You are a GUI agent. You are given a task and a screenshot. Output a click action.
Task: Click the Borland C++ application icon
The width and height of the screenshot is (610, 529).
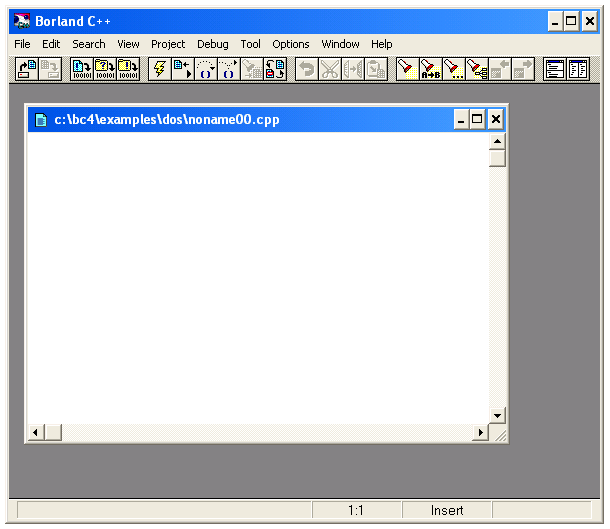(x=22, y=21)
